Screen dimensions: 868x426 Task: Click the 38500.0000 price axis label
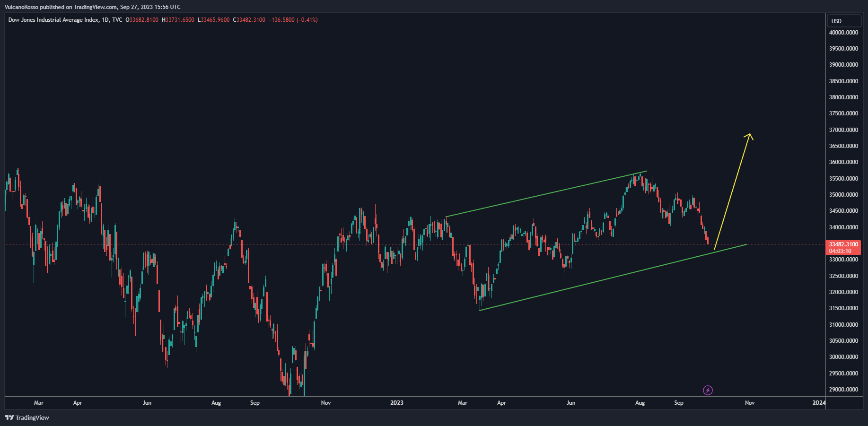(x=843, y=81)
